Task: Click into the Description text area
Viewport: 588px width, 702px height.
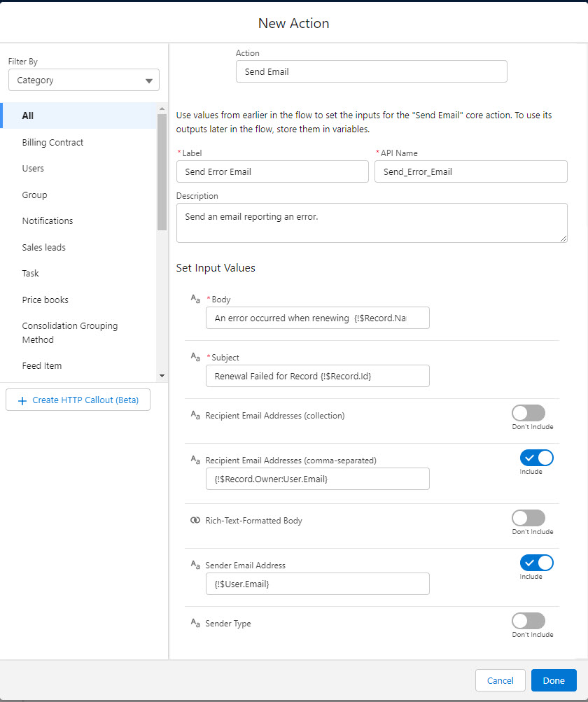Action: [371, 223]
